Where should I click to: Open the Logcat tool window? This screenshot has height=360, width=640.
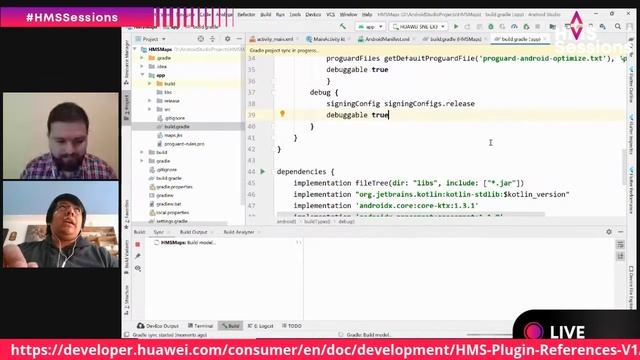[x=260, y=326]
